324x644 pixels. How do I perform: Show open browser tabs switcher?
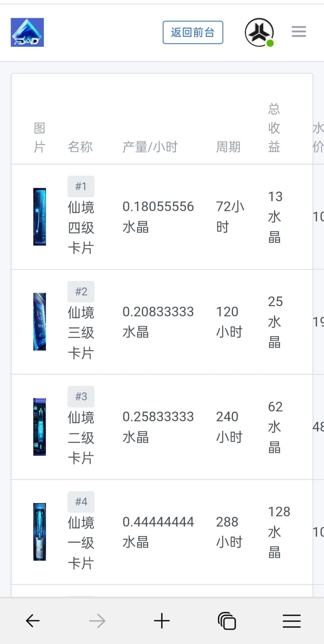coord(227,621)
